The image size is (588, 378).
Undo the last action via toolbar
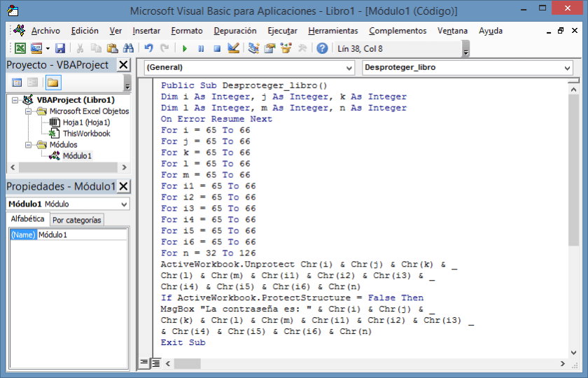[x=148, y=48]
